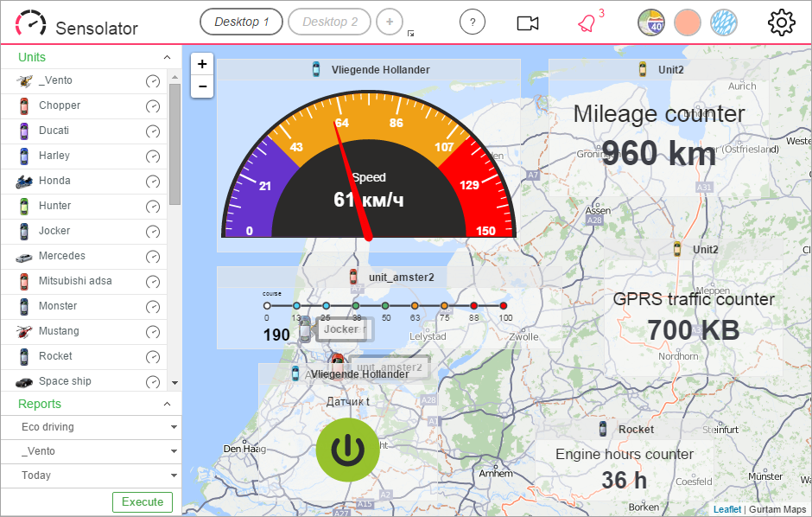Screen dimensions: 812x517
Task: Click the Honda motorcycle icon
Action: pyautogui.click(x=24, y=182)
